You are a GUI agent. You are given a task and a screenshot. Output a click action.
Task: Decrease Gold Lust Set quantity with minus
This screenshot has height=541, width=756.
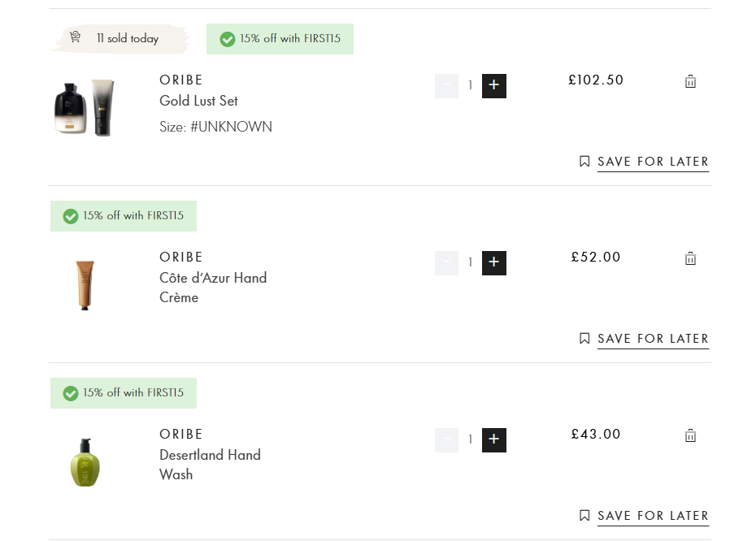446,86
